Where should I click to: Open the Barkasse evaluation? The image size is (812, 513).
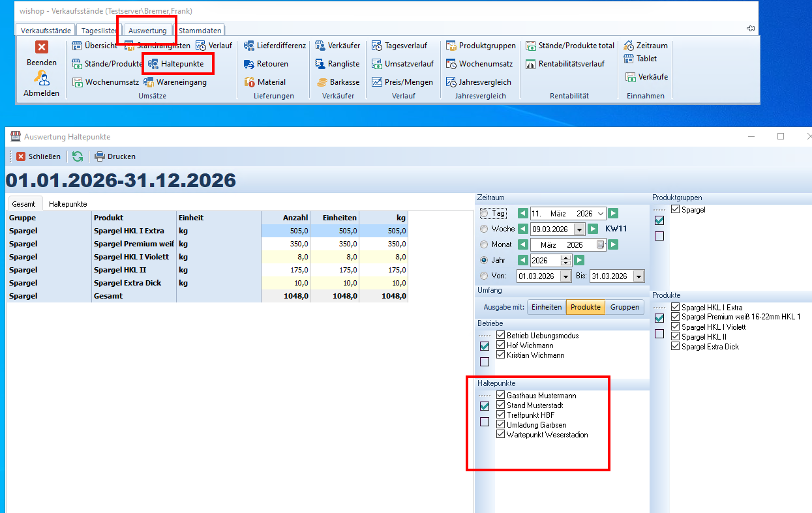tap(338, 82)
